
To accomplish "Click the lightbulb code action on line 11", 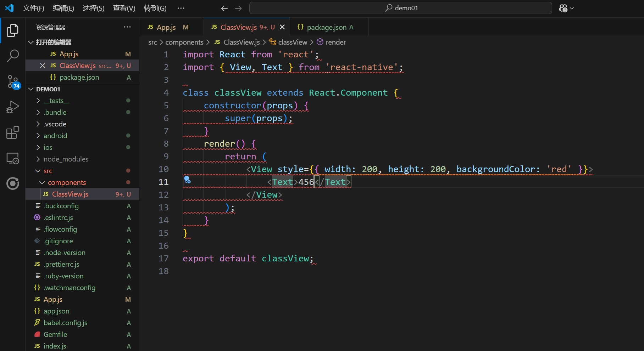I will point(187,180).
